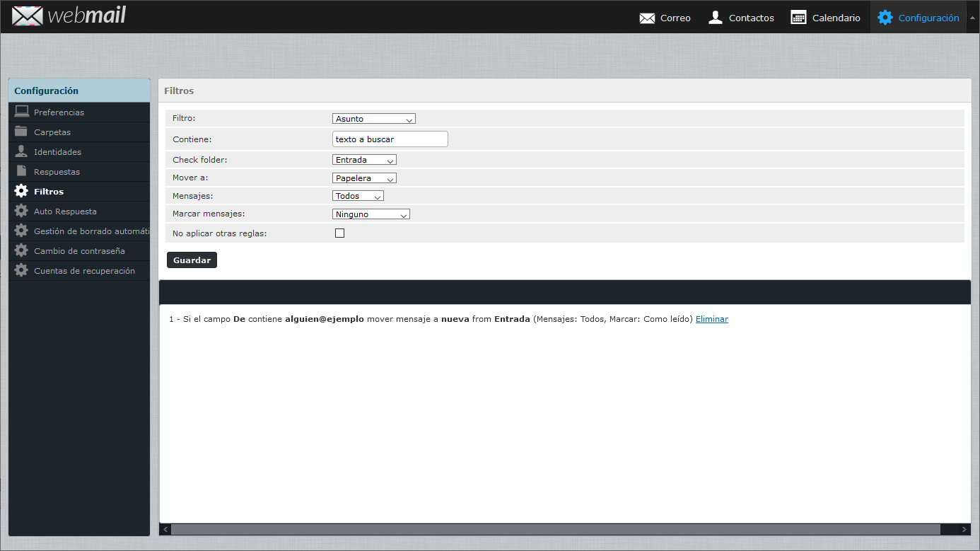Click the Correo envelope icon
Image resolution: width=980 pixels, height=551 pixels.
point(647,18)
